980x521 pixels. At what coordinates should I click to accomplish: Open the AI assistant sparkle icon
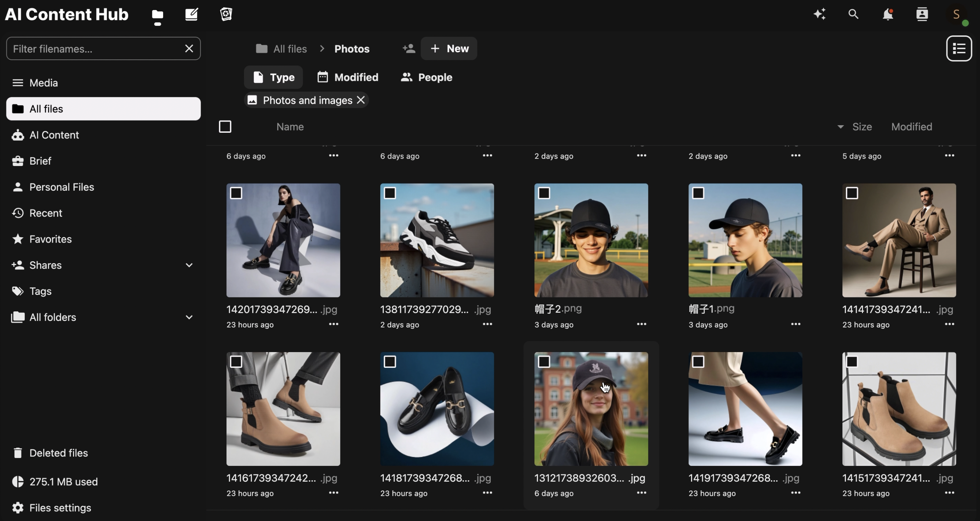(x=820, y=14)
